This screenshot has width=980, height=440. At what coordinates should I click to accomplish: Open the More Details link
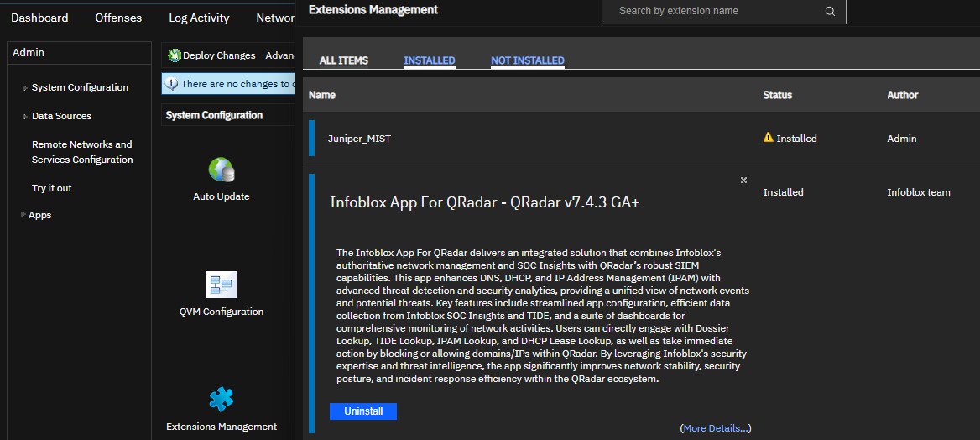tap(716, 428)
